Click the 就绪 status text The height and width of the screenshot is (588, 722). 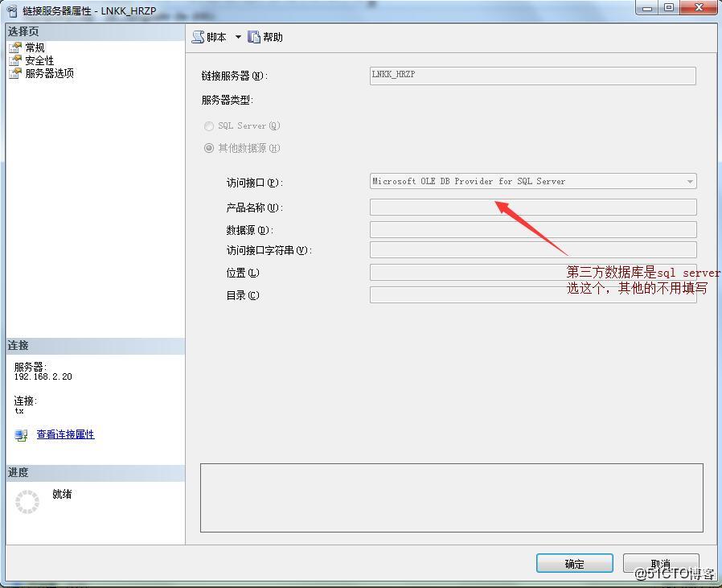point(62,494)
